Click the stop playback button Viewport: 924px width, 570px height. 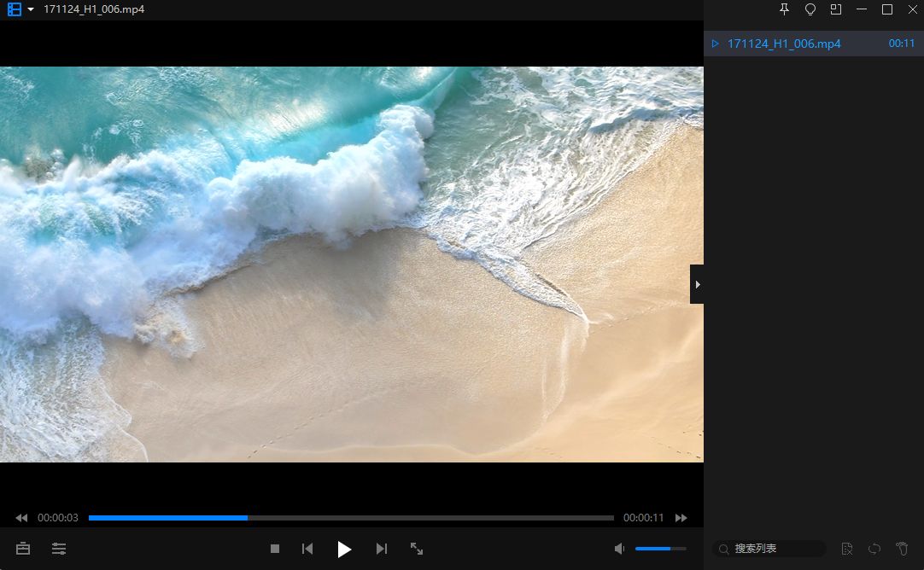pyautogui.click(x=275, y=549)
